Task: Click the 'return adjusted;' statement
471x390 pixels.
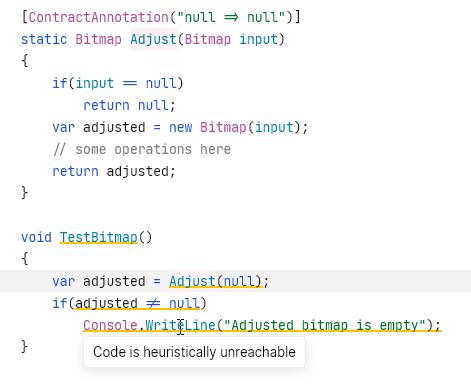Action: coord(114,171)
